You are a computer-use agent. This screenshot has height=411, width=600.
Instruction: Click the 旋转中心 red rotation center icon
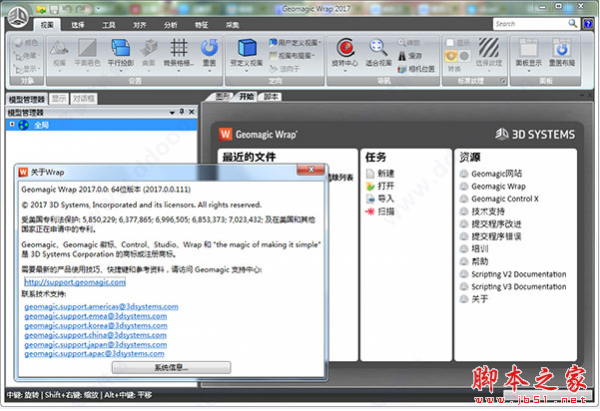[346, 48]
